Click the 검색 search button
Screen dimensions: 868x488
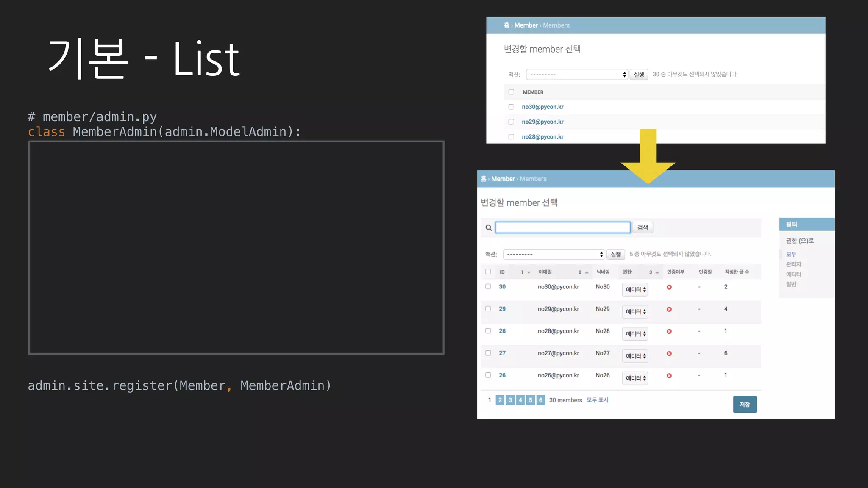click(643, 227)
